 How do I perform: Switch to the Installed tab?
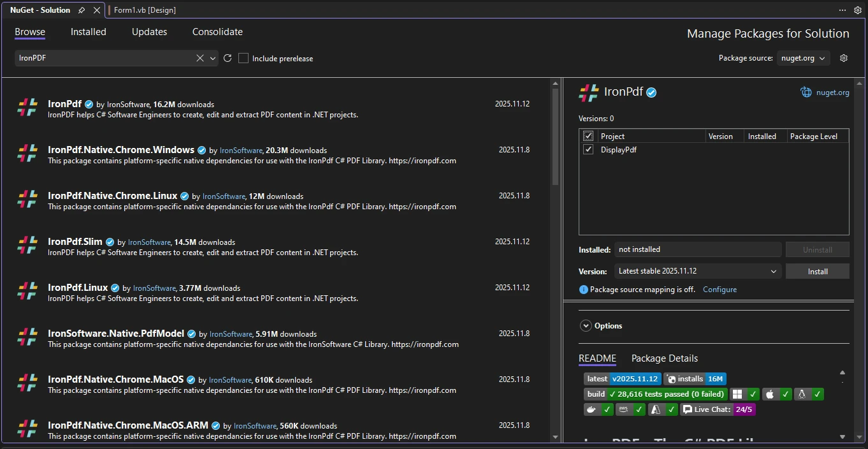(x=88, y=31)
